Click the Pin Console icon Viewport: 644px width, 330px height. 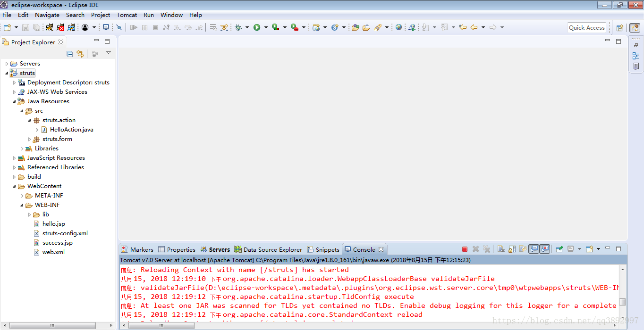[559, 249]
